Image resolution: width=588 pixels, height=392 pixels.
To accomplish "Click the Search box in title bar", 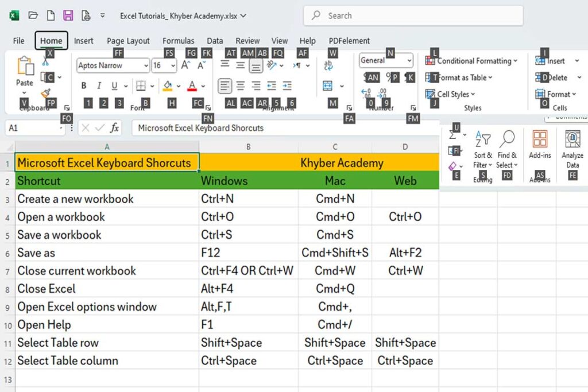I will [413, 15].
